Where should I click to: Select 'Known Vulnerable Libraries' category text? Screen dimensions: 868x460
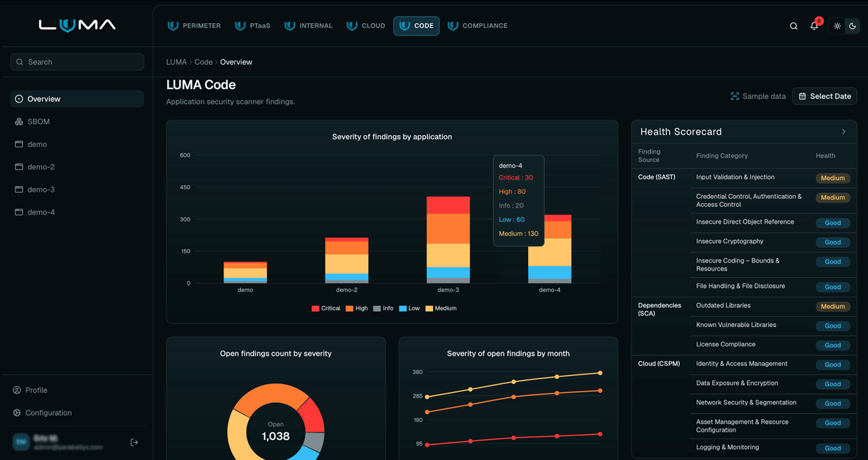(736, 325)
